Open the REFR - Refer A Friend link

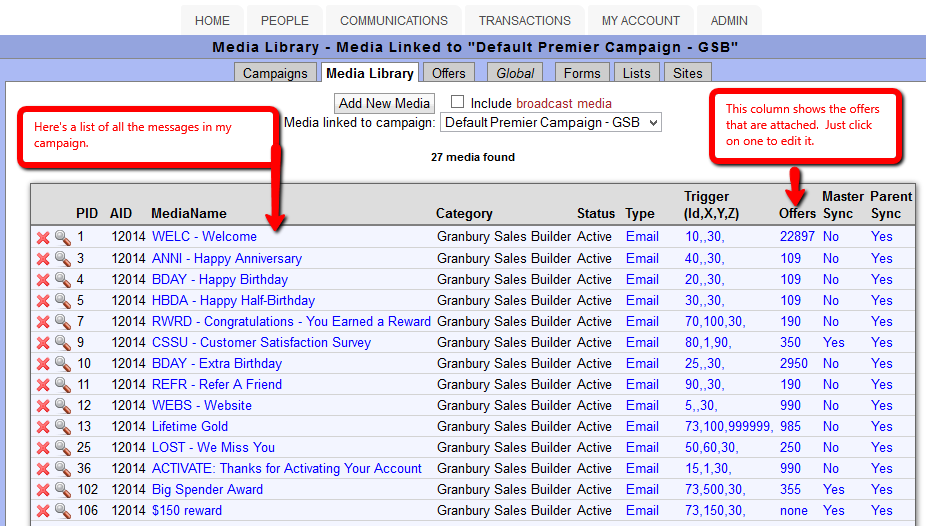click(217, 384)
